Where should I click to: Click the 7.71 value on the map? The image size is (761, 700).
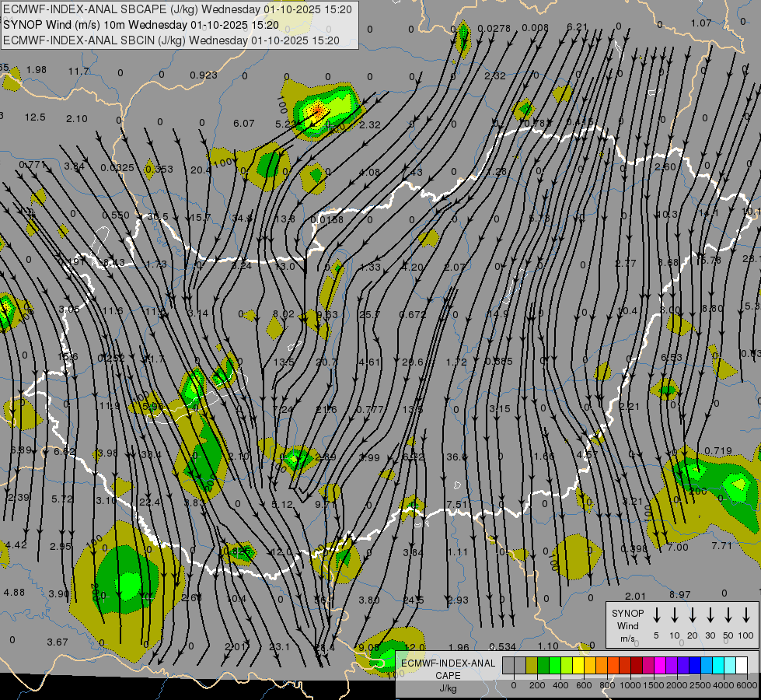click(721, 546)
